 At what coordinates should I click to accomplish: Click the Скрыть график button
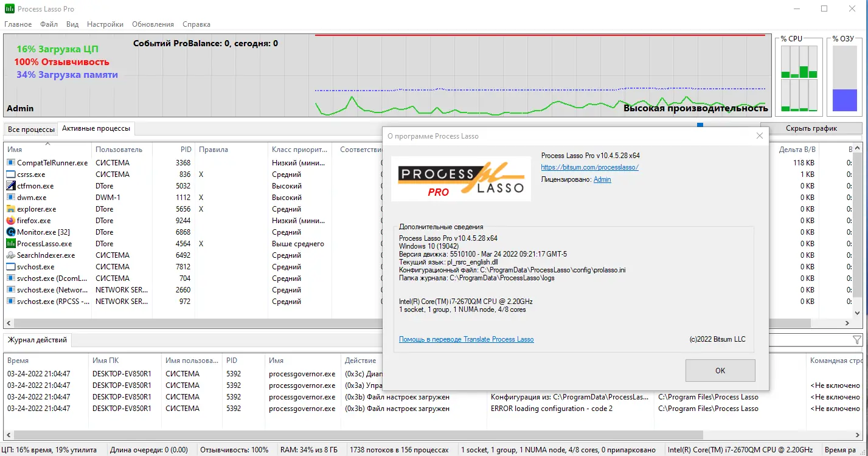click(x=811, y=128)
